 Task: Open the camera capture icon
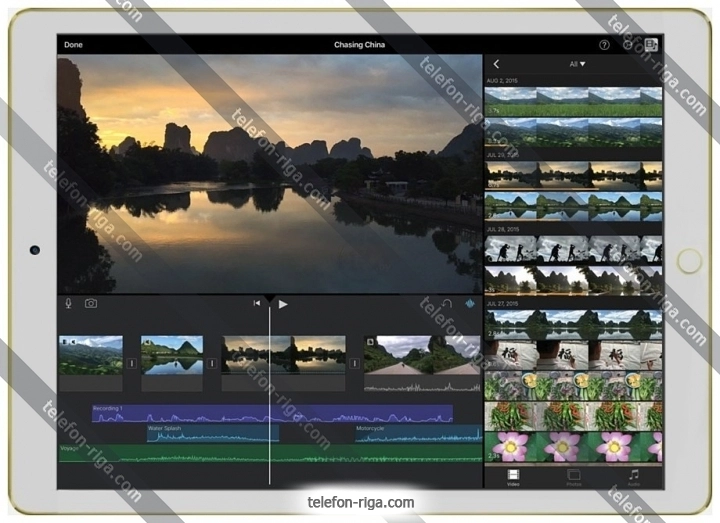click(x=91, y=303)
